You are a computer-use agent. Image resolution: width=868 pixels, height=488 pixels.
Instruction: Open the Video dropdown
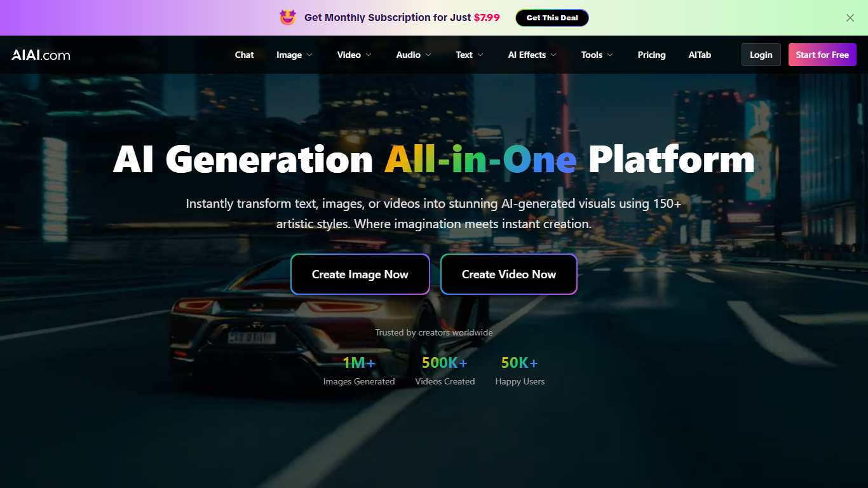[353, 55]
